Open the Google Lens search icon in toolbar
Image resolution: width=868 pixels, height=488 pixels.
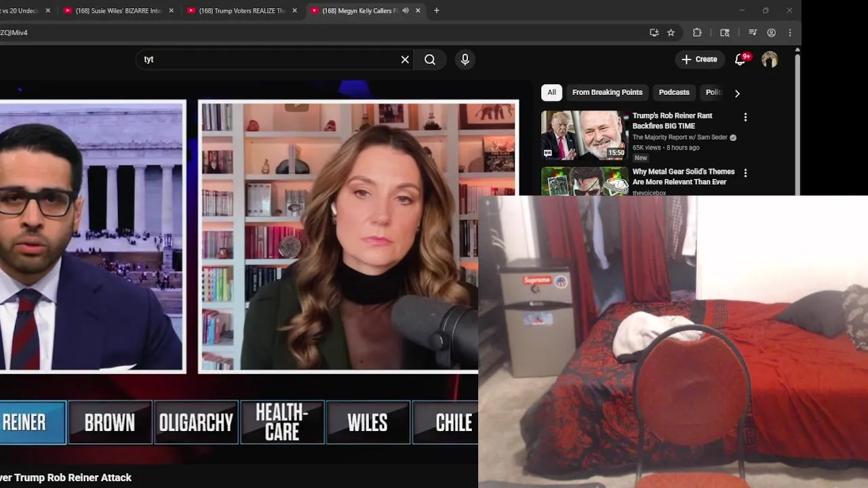(x=724, y=33)
